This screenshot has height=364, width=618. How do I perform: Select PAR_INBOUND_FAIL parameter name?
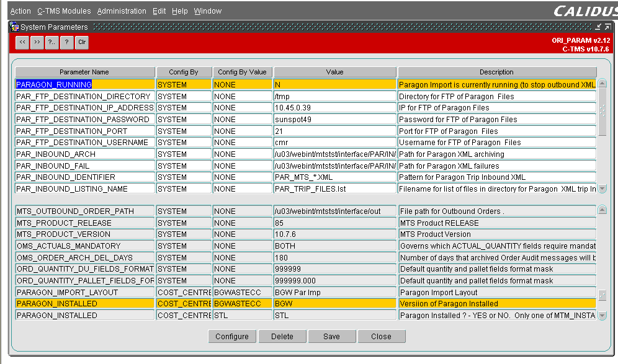coord(85,166)
